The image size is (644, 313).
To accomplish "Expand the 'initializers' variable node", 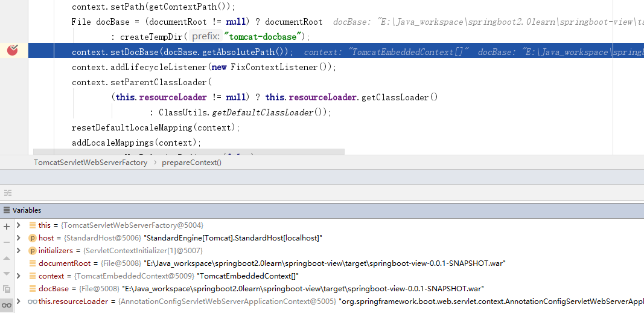I will click(x=19, y=251).
